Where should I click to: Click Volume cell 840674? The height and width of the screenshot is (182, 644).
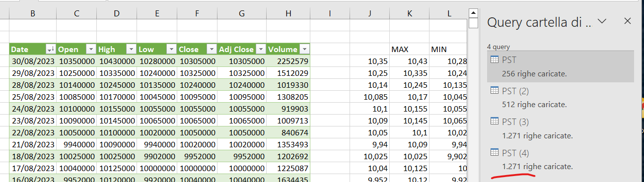click(288, 132)
